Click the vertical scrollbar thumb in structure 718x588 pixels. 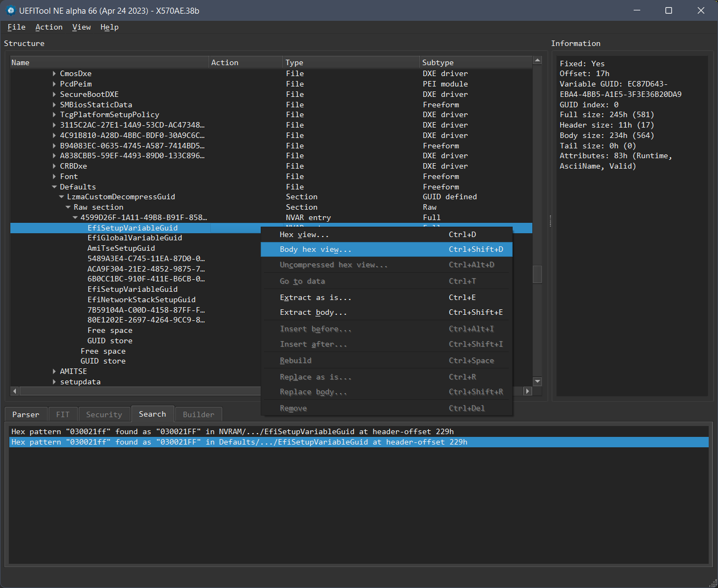click(x=537, y=274)
